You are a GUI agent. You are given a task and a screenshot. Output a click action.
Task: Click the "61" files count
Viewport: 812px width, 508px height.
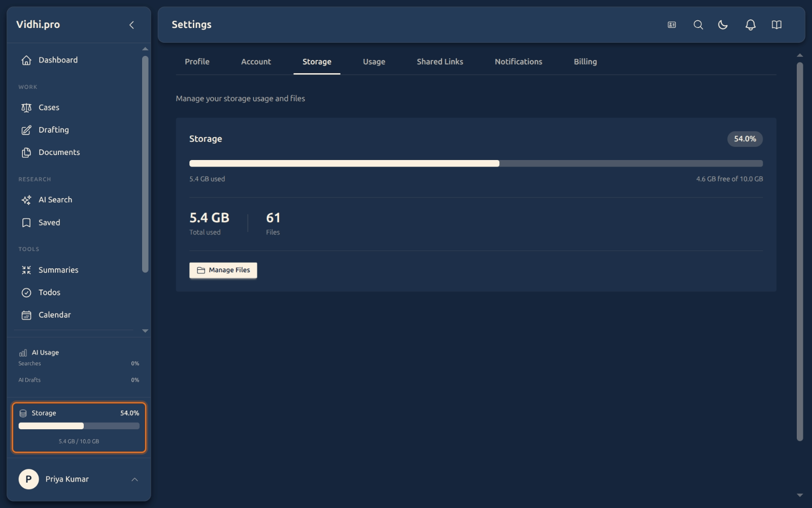273,218
